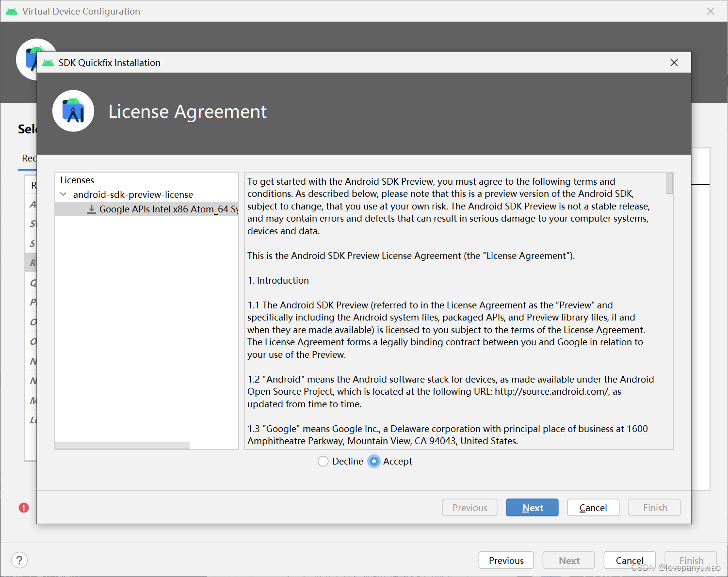
Task: Click the Android Studio logo in License Agreement header
Action: tap(73, 111)
